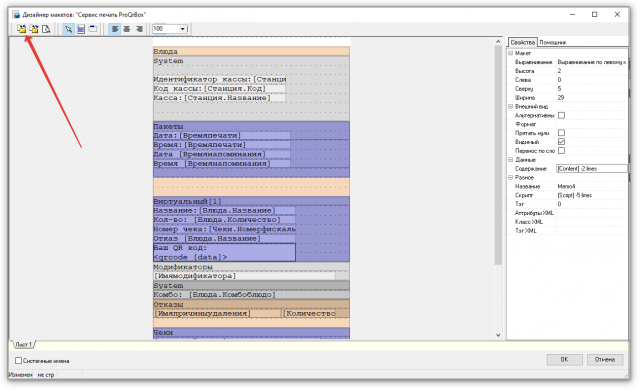Collapse the Внешний вид property group
The image size is (640, 392).
point(510,107)
